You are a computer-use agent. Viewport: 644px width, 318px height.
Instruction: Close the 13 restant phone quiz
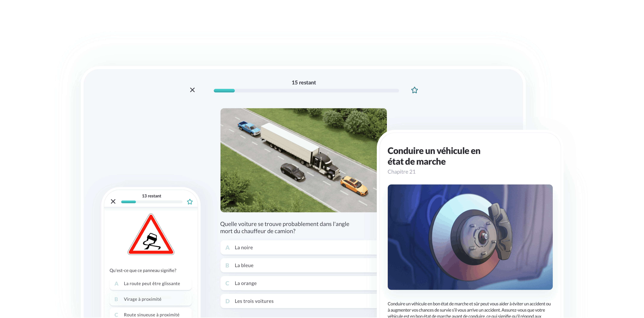click(x=113, y=201)
